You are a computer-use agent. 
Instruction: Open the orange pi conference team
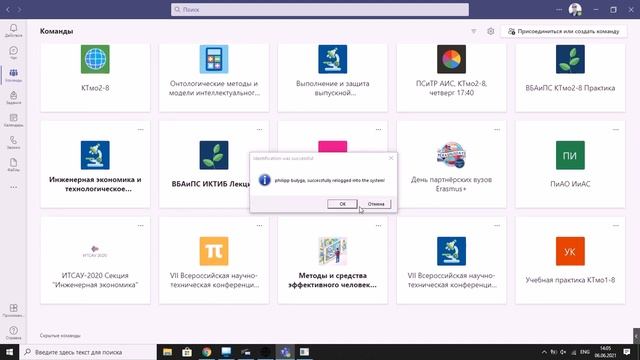(214, 260)
